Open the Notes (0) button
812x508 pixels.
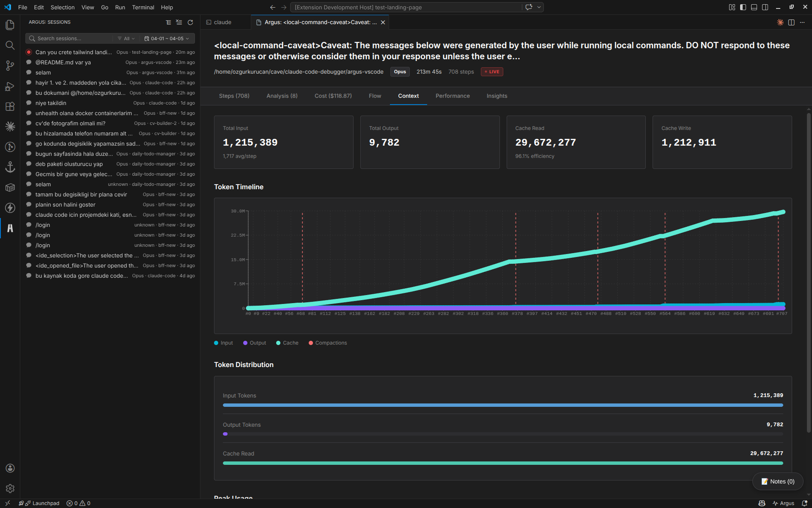pyautogui.click(x=777, y=481)
